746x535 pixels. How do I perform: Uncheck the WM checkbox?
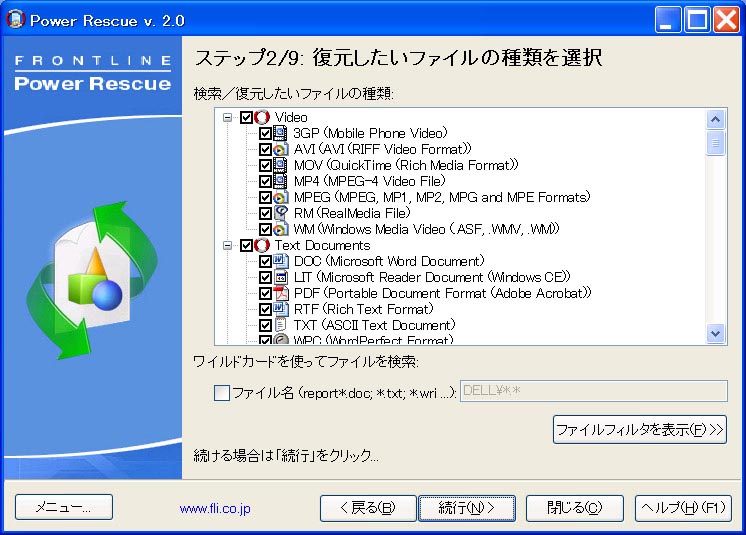click(265, 229)
